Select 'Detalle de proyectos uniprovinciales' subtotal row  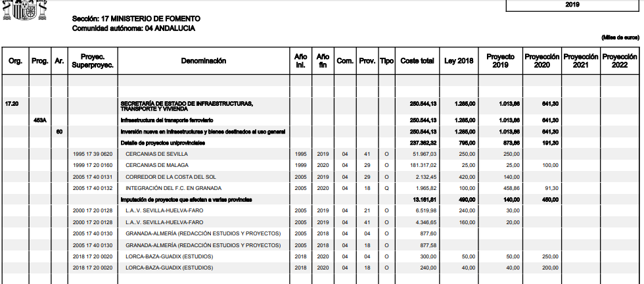pyautogui.click(x=163, y=143)
